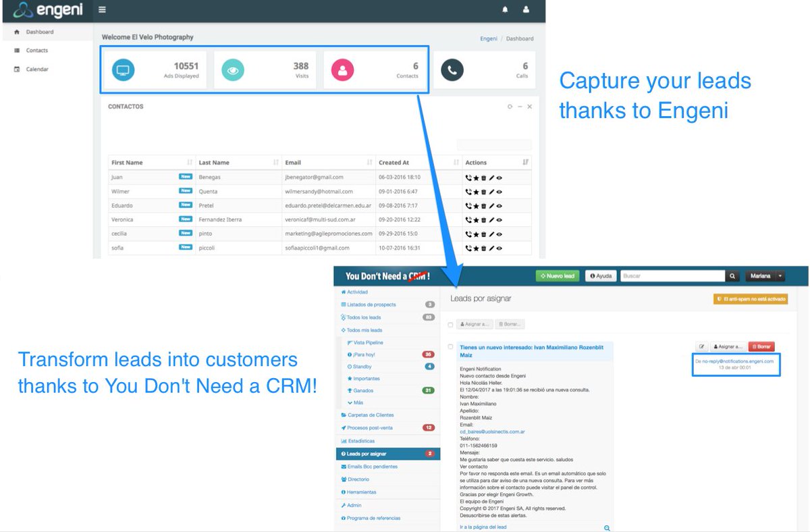Open the Ir a la página del lead link
Image resolution: width=810 pixels, height=532 pixels.
[483, 527]
